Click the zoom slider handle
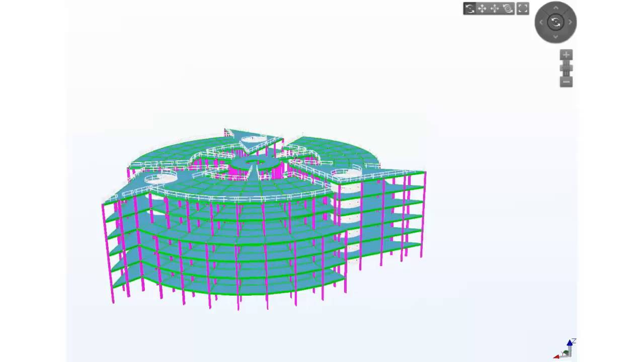644x362 pixels. point(566,67)
